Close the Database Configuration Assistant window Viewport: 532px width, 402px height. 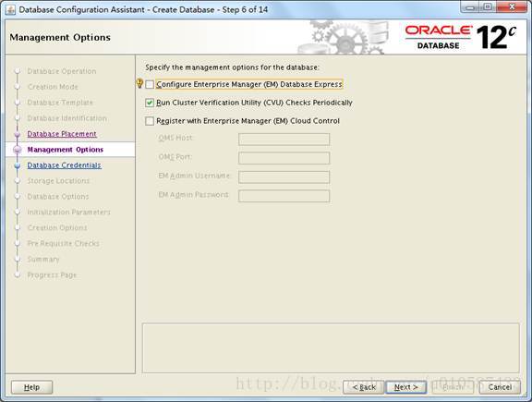[512, 6]
